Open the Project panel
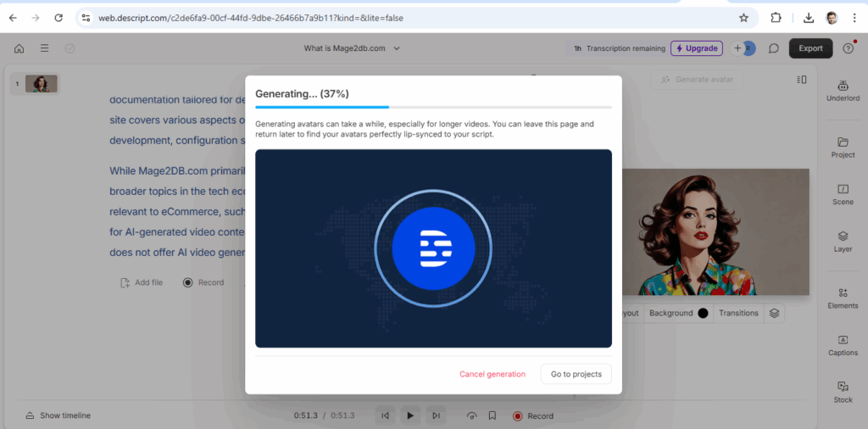 [843, 148]
